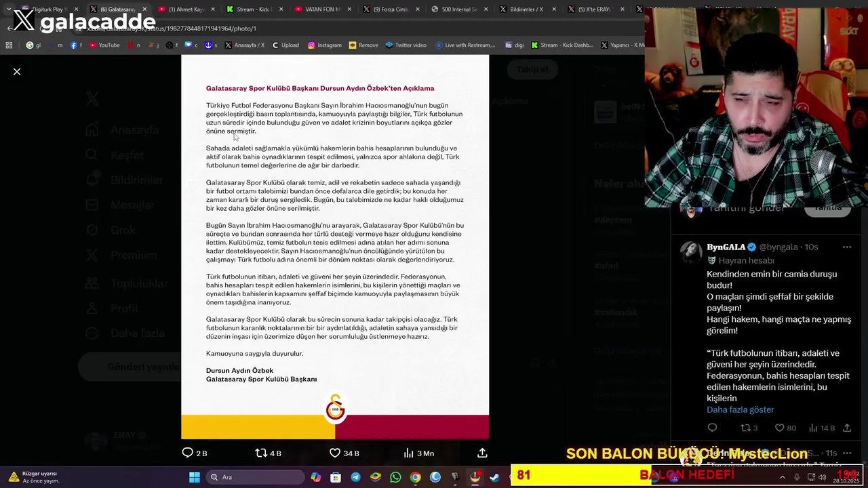Open Telegram from the taskbar
The width and height of the screenshot is (868, 488).
[x=355, y=477]
